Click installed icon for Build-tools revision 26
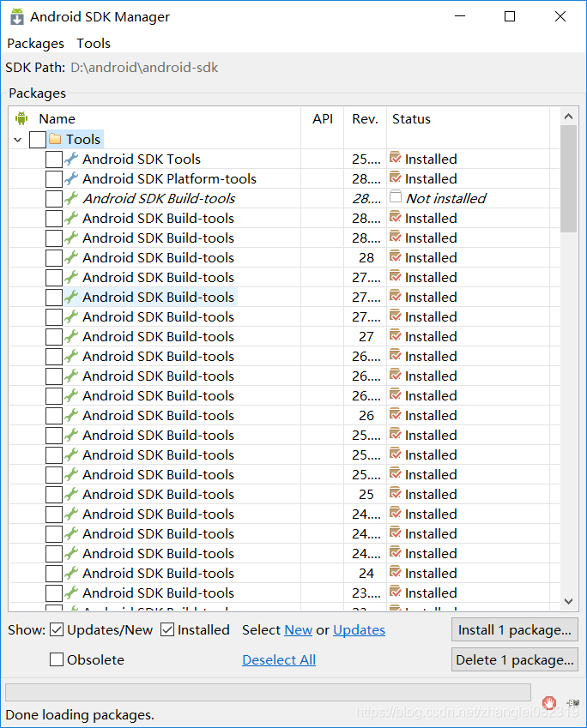 coord(395,414)
